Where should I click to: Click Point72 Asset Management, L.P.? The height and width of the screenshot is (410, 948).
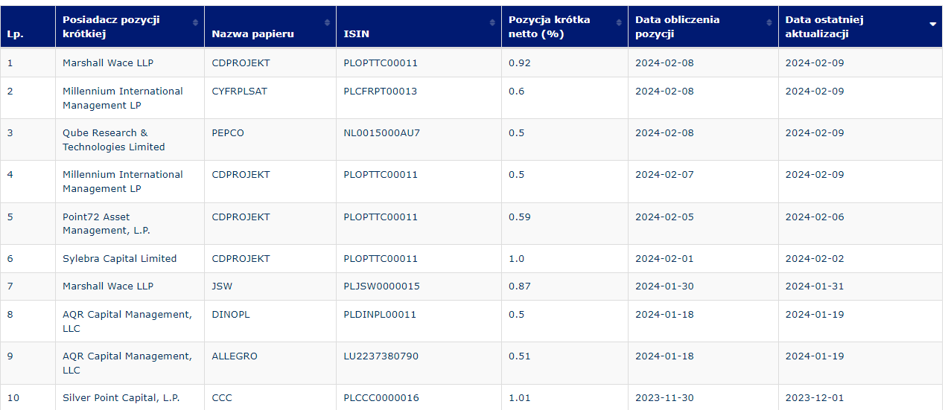click(106, 224)
